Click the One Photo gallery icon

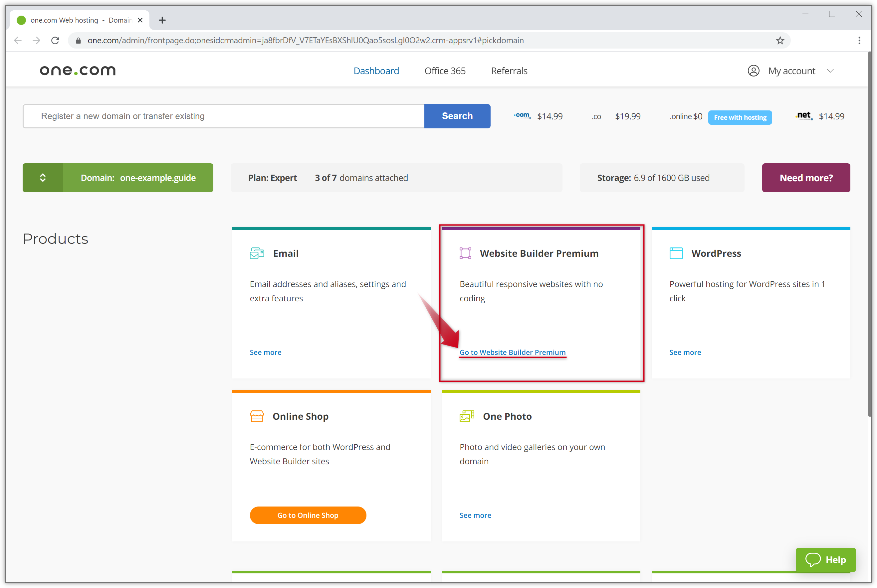coord(467,416)
